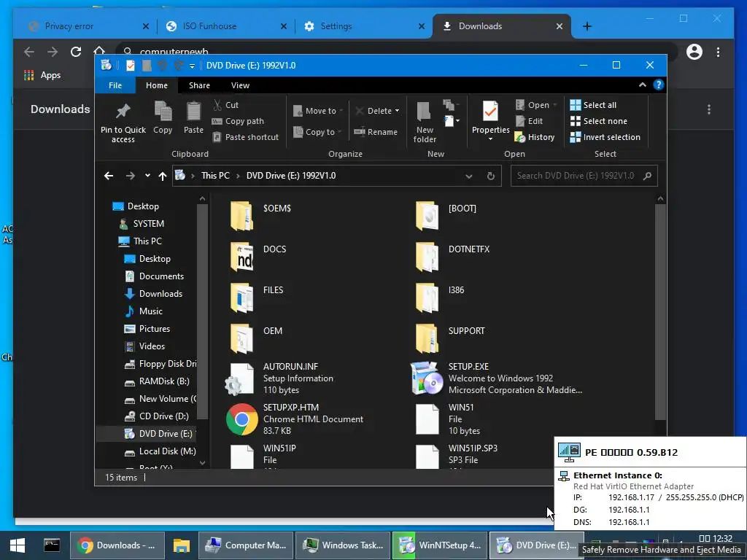This screenshot has height=560, width=747.
Task: Refresh the DVD Drive address bar
Action: pyautogui.click(x=491, y=176)
